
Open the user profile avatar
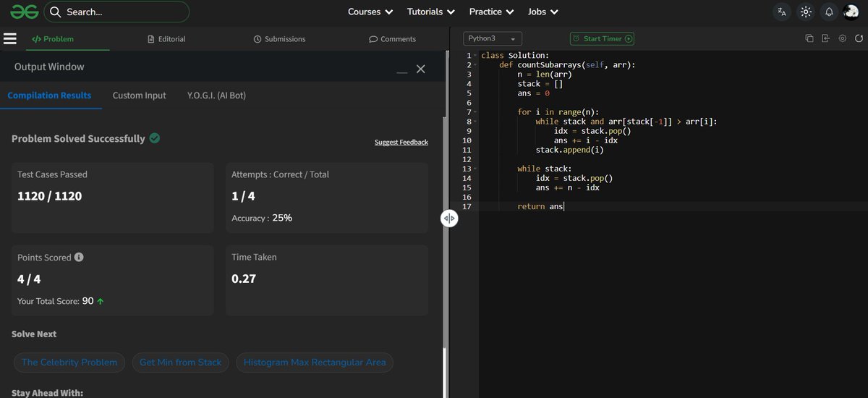(851, 12)
